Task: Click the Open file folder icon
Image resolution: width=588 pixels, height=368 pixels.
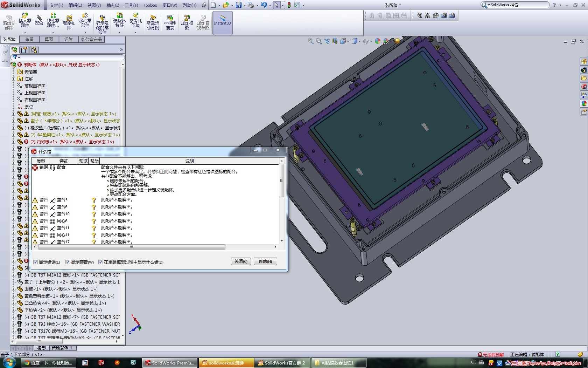Action: 226,5
